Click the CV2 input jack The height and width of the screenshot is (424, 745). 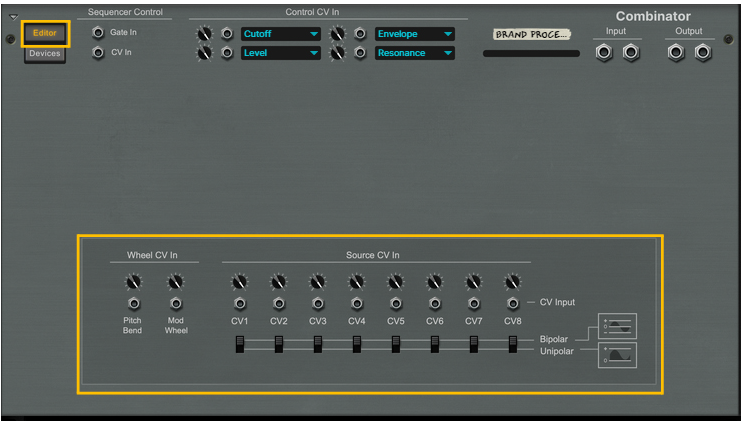click(x=278, y=303)
